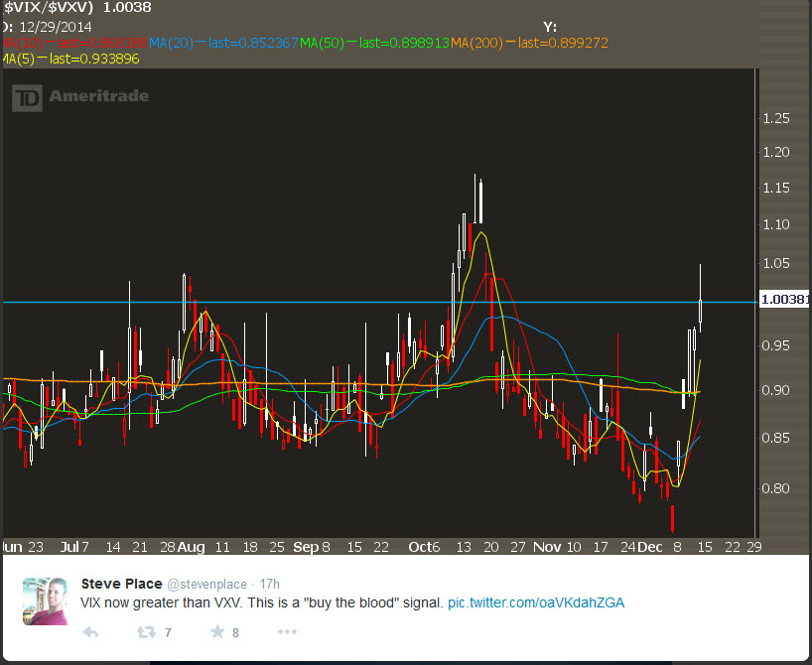Click the reply arrow icon under the tweet

[x=89, y=632]
